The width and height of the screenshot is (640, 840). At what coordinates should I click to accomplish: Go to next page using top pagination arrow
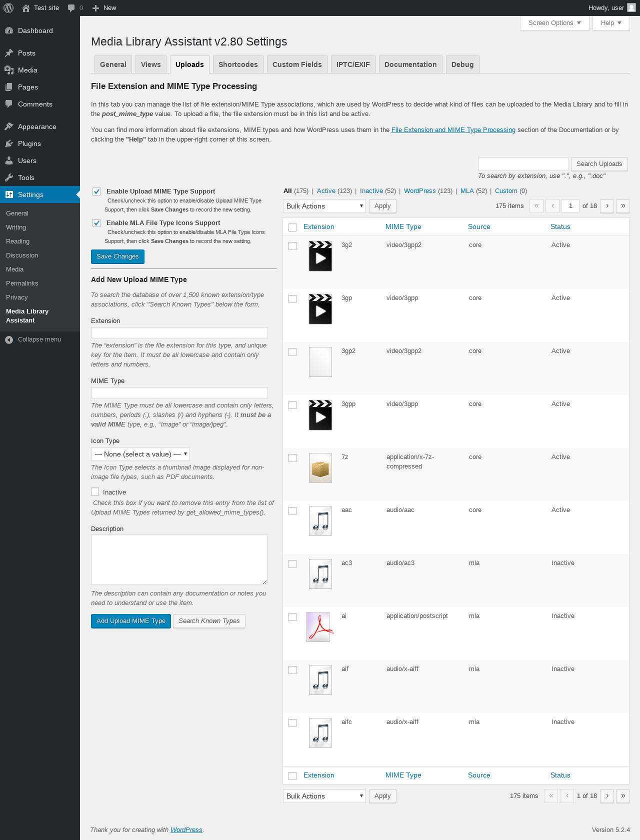(x=607, y=206)
